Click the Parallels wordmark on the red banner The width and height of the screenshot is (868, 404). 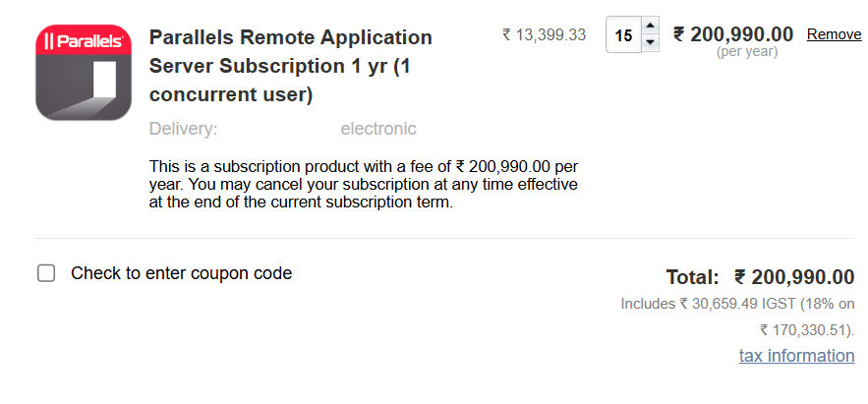84,40
